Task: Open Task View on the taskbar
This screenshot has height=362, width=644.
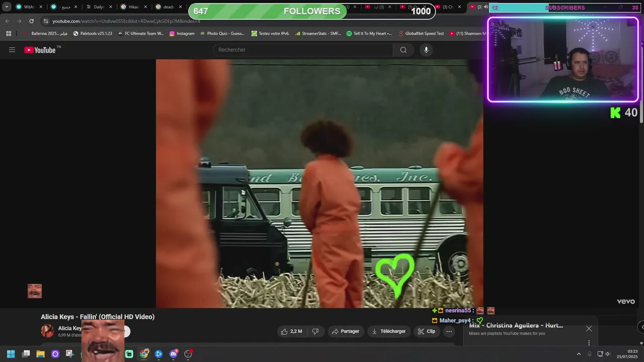Action: tap(26, 354)
